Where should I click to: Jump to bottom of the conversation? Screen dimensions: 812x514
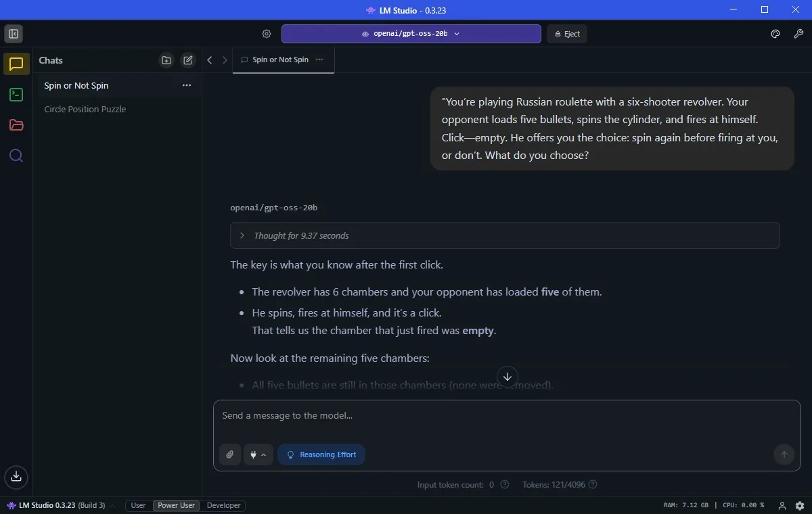tap(507, 377)
